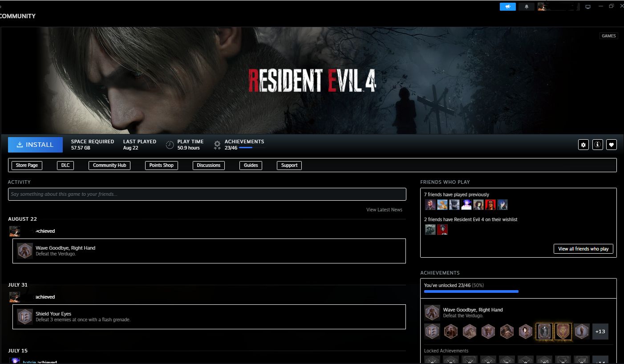Open the Support page
Image resolution: width=624 pixels, height=364 pixels.
(289, 165)
